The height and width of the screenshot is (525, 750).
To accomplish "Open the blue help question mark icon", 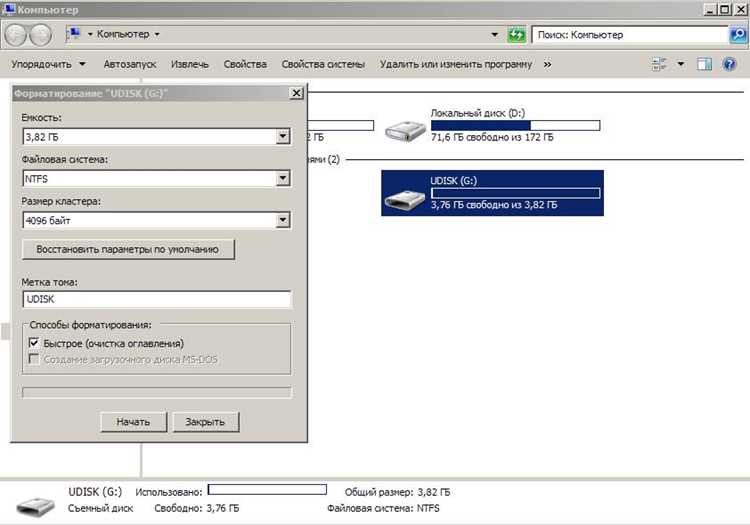I will click(729, 64).
